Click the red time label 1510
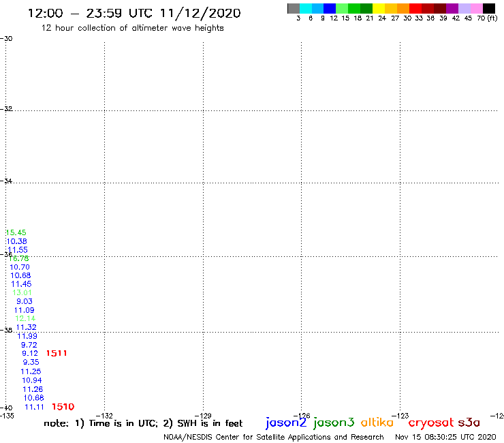The width and height of the screenshot is (504, 443). pyautogui.click(x=63, y=407)
